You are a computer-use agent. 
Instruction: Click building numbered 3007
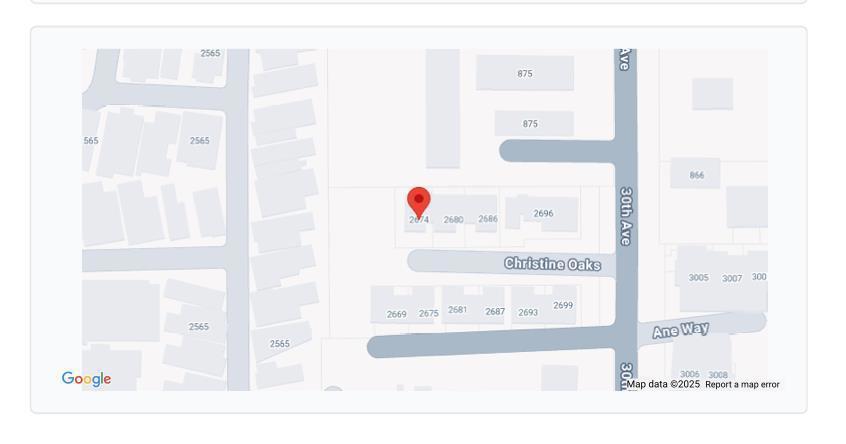(732, 278)
